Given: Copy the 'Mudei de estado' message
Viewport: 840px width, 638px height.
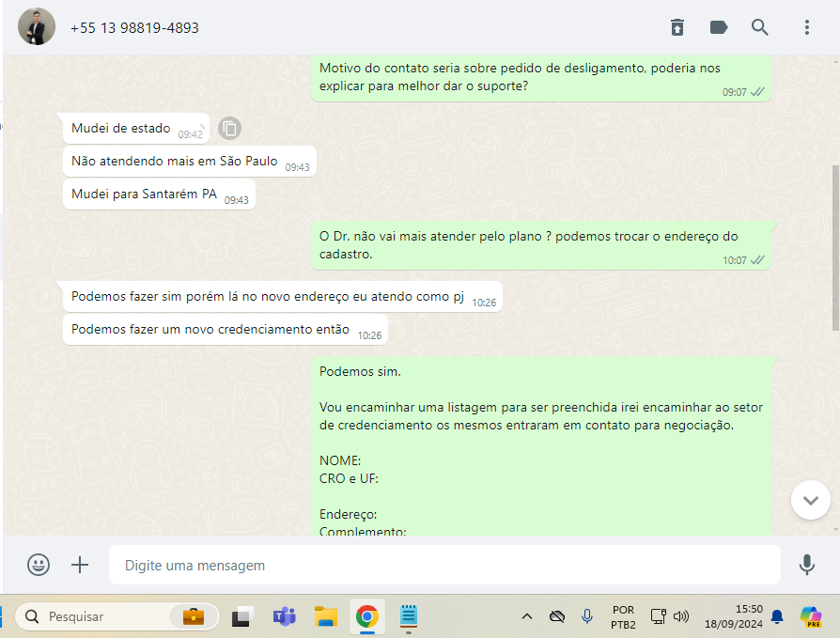Looking at the screenshot, I should click(x=230, y=129).
